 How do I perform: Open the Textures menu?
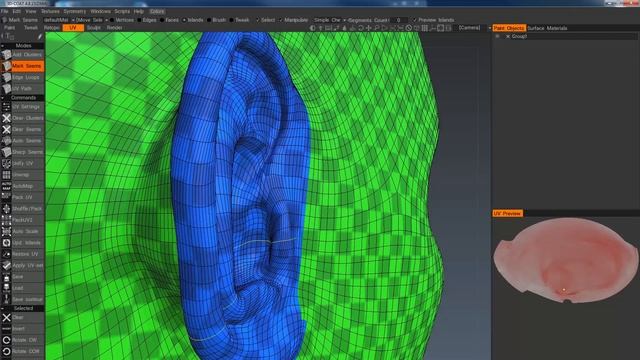point(50,11)
